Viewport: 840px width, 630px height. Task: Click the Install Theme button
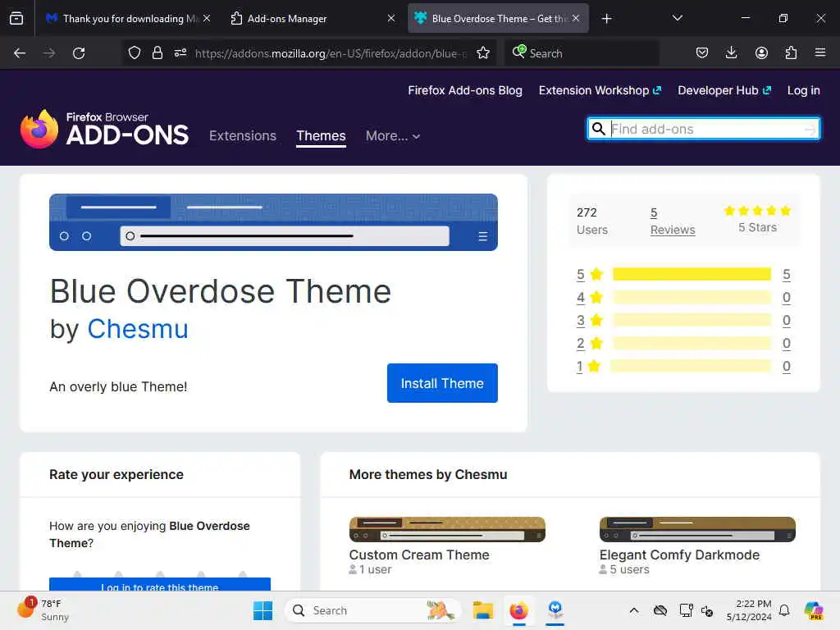pyautogui.click(x=442, y=383)
